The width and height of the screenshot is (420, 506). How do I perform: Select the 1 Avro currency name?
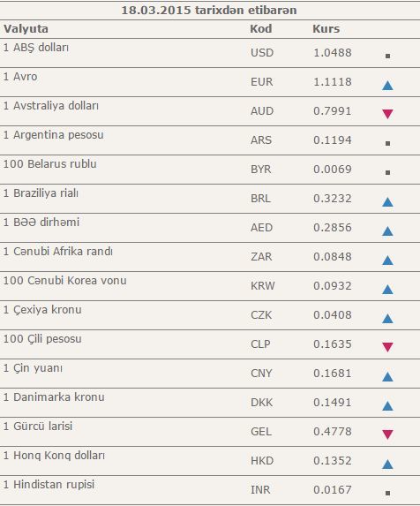click(20, 77)
